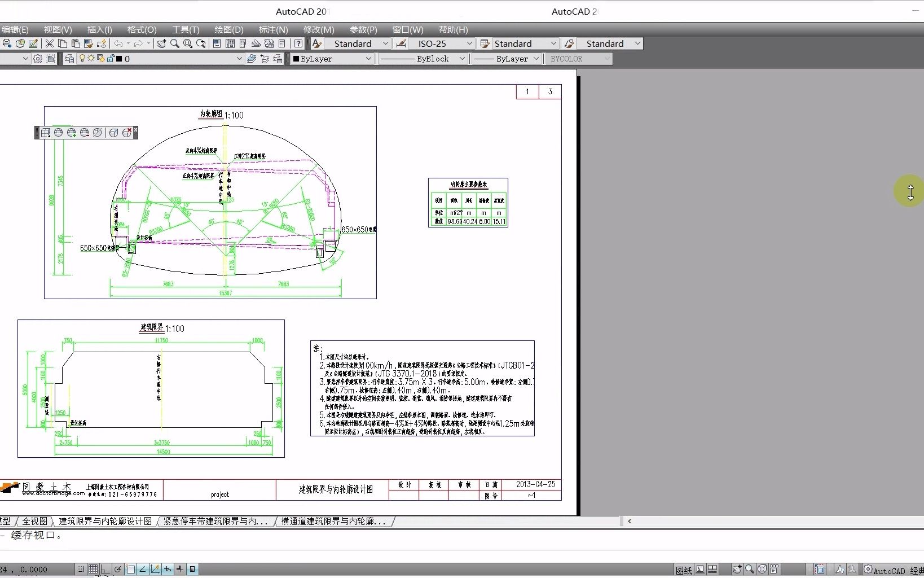Toggle Ortho mode in the status bar
This screenshot has height=578, width=924.
coord(106,569)
